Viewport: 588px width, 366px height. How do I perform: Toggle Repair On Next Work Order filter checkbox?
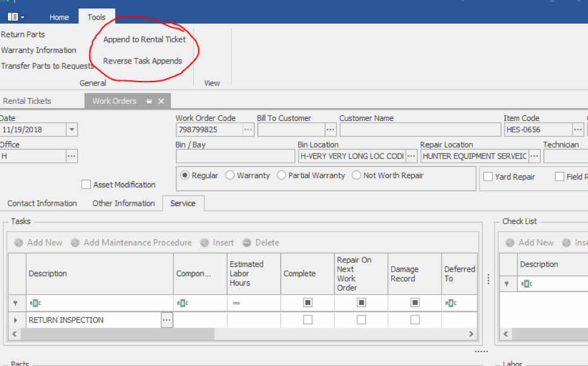coord(361,303)
